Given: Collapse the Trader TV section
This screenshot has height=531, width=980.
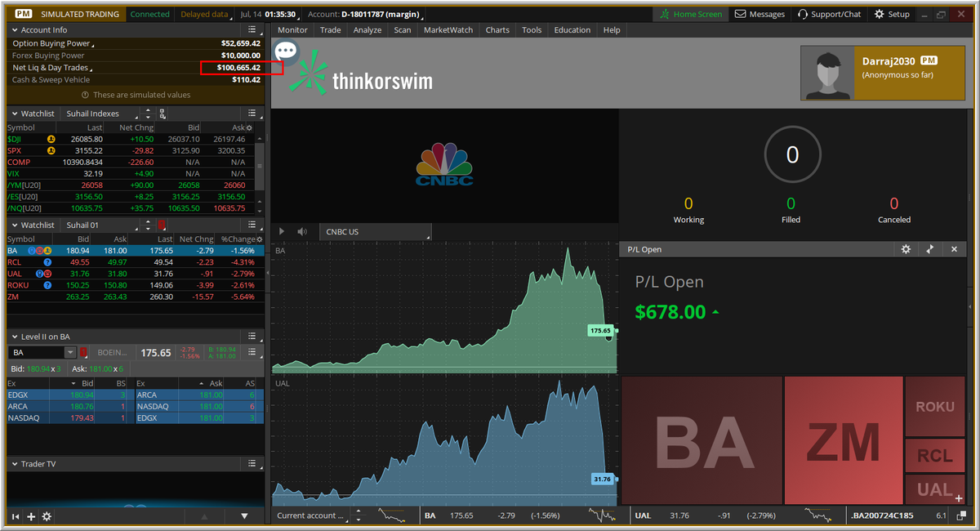Looking at the screenshot, I should [14, 463].
